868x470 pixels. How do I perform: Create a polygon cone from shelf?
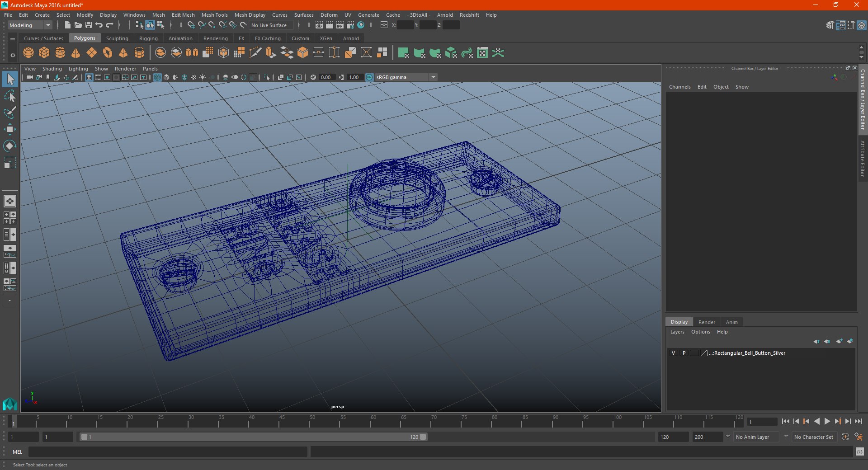76,53
